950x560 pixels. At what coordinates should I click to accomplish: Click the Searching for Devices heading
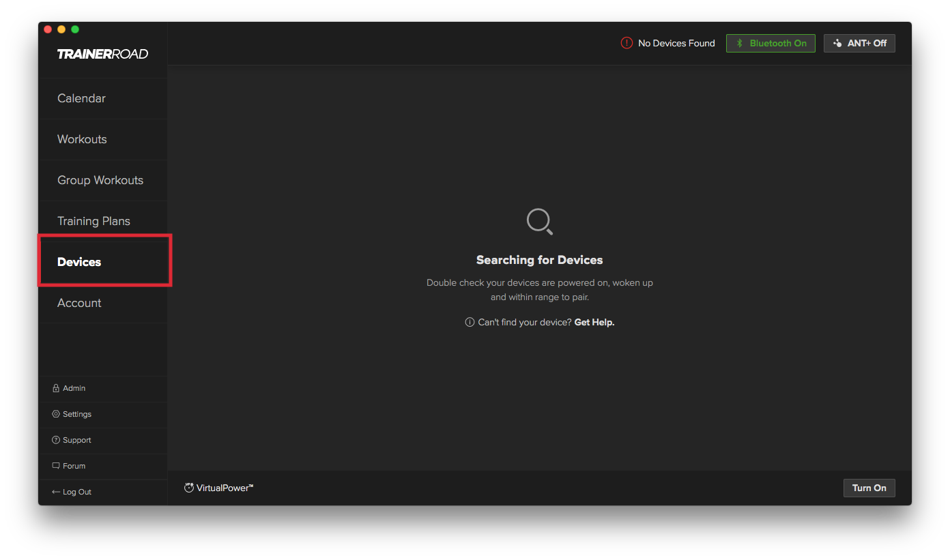point(540,260)
